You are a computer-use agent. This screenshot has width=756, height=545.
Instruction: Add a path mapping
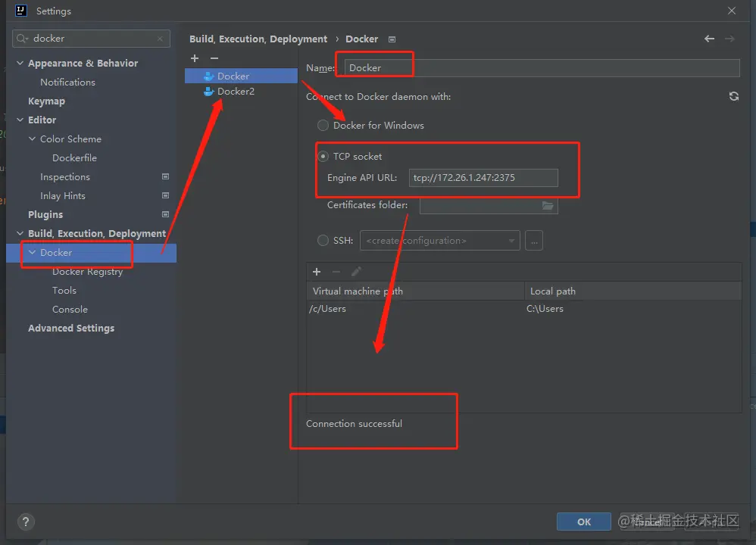[317, 272]
